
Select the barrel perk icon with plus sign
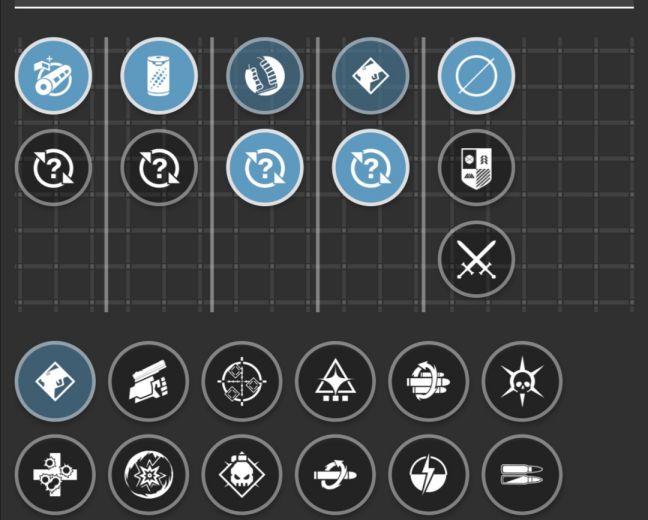[53, 76]
